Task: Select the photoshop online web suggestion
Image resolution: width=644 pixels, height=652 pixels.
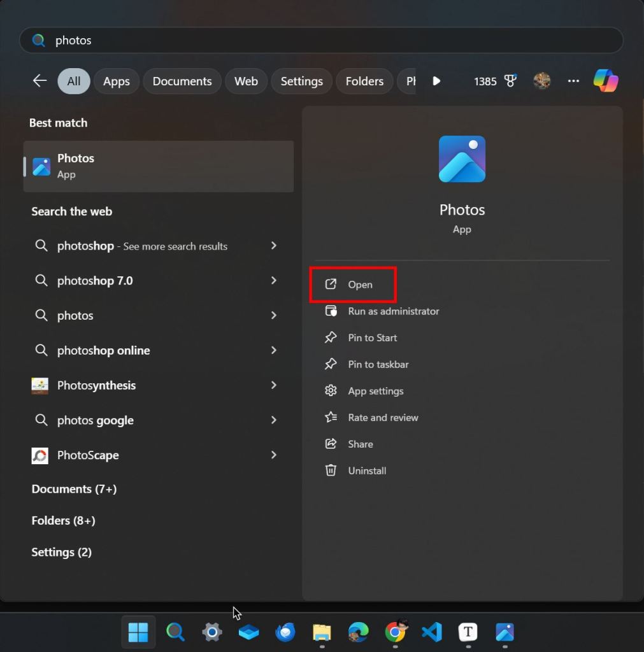Action: [104, 351]
